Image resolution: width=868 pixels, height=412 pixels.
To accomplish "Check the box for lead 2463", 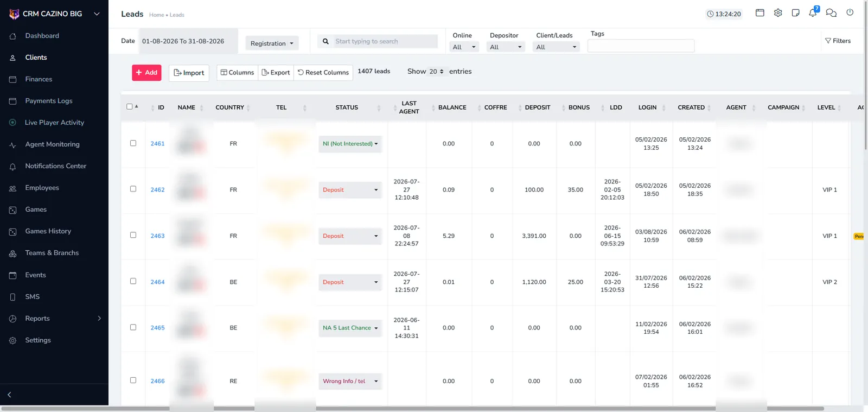I will [x=133, y=235].
